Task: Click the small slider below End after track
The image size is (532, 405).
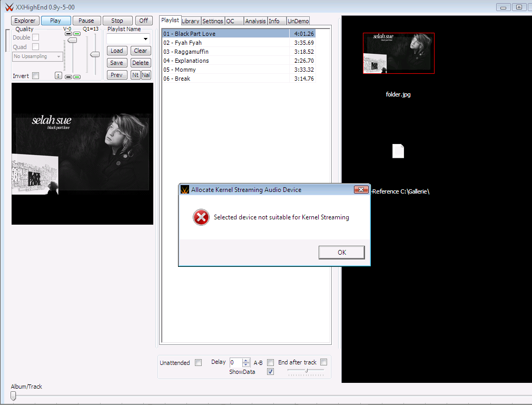Action: tap(306, 371)
